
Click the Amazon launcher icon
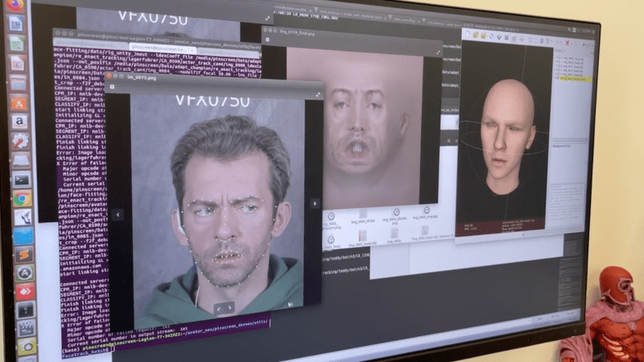click(x=19, y=121)
